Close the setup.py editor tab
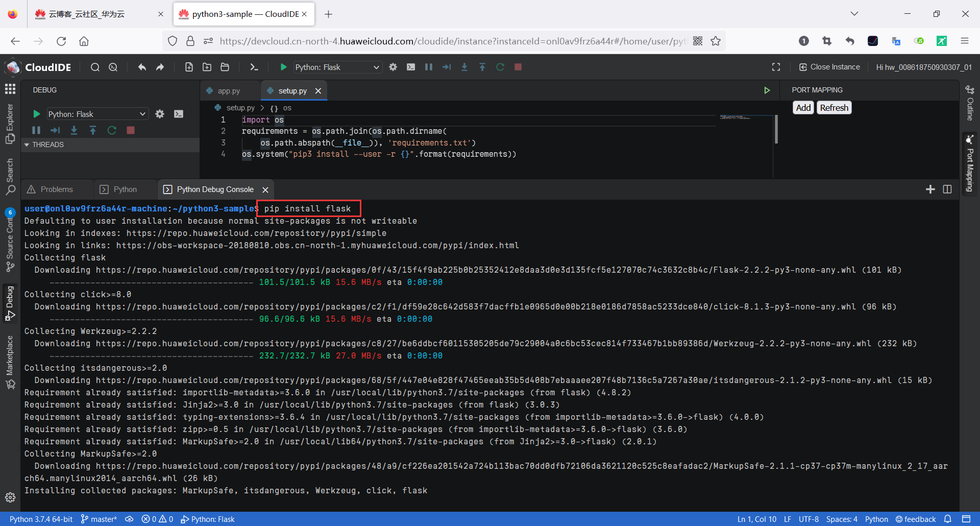980x526 pixels. click(318, 91)
